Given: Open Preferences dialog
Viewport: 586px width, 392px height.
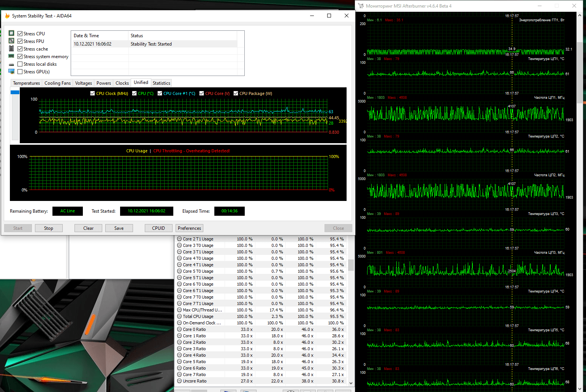Looking at the screenshot, I should point(189,228).
